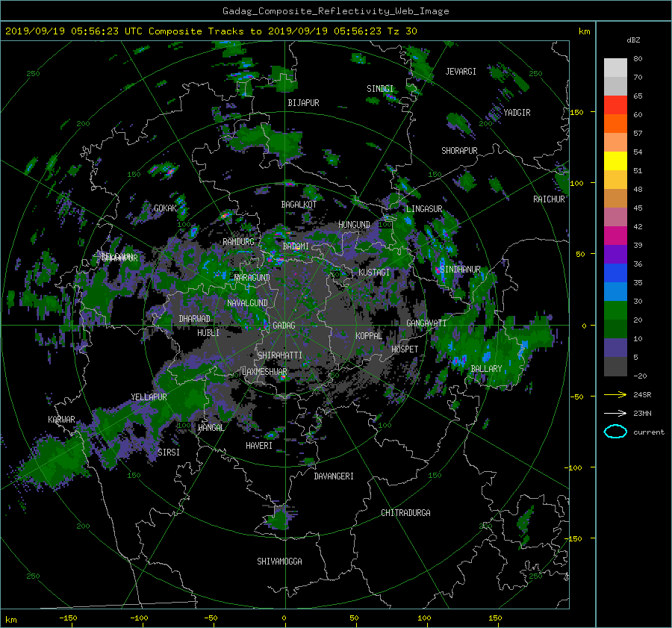672x628 pixels.
Task: Click the SHIRAHATTI city label
Action: 280,355
